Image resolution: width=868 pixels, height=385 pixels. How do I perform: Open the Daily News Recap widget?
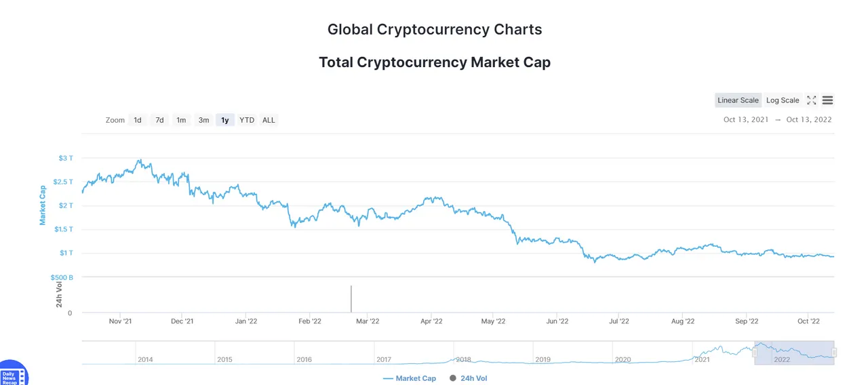click(x=13, y=373)
